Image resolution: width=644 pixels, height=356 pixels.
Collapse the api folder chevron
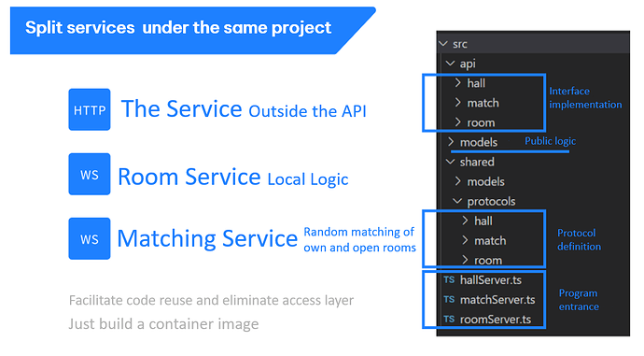(450, 64)
